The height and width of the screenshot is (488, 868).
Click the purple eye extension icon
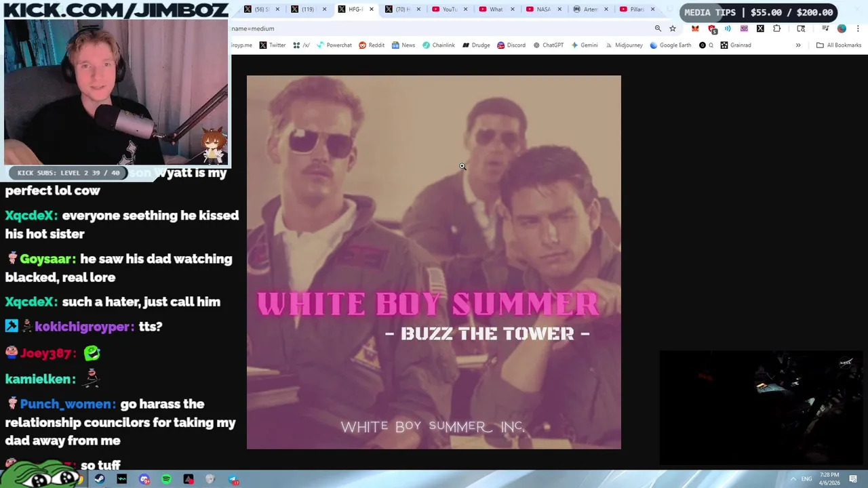tap(744, 28)
